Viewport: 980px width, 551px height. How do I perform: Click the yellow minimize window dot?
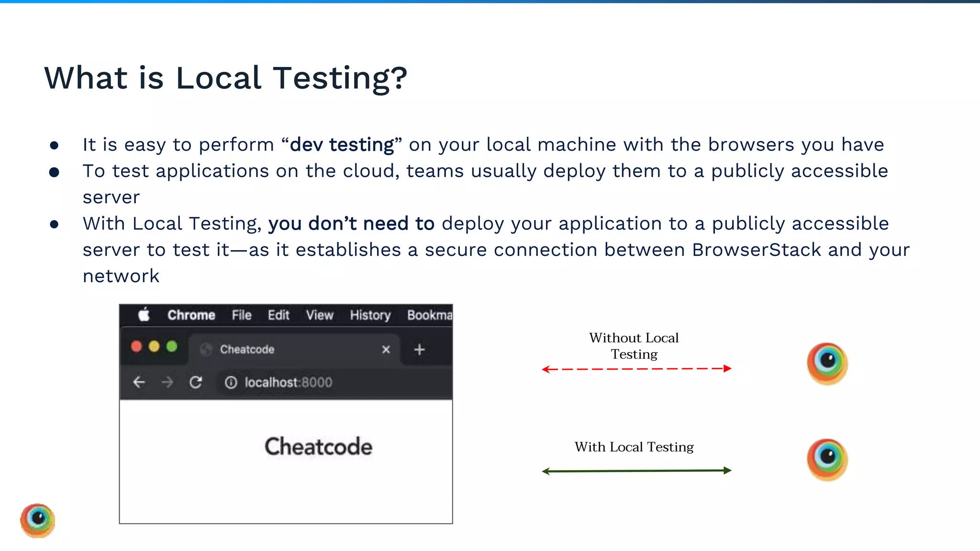coord(154,346)
